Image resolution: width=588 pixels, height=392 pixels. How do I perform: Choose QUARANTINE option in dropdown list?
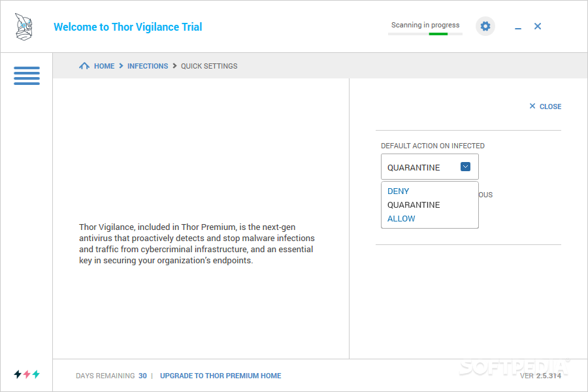click(x=414, y=204)
